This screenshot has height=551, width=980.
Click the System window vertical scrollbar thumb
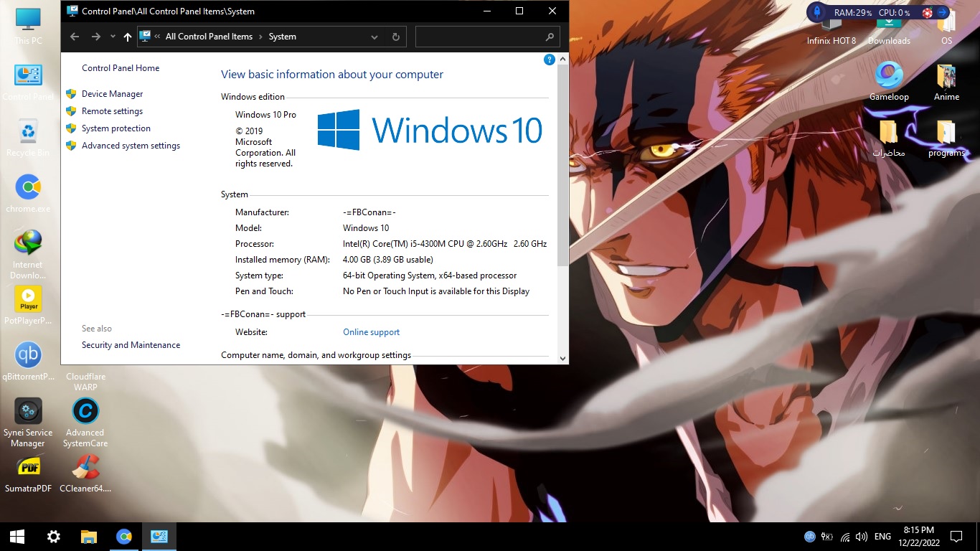[x=562, y=165]
